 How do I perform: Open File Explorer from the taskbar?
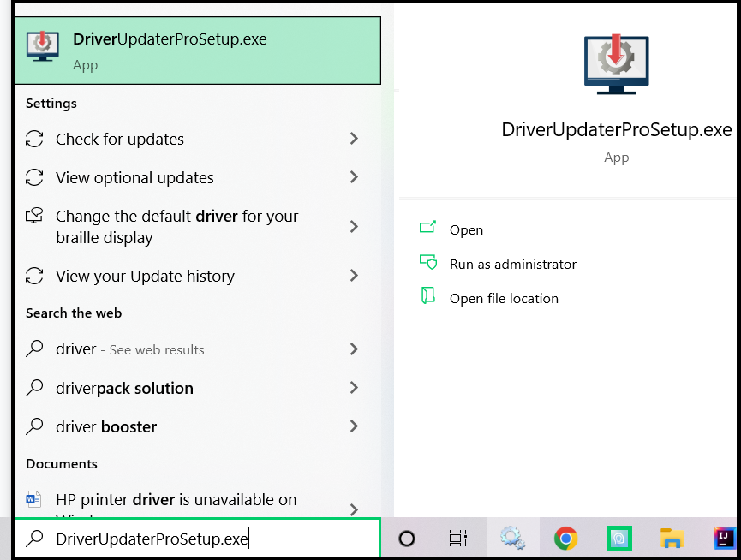pos(672,539)
